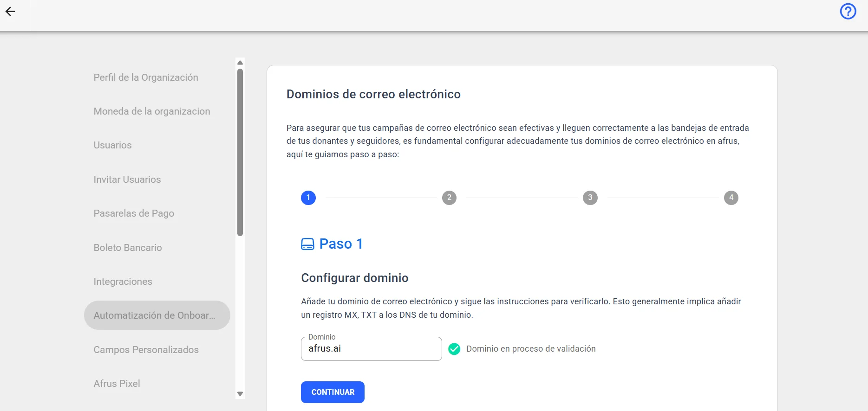This screenshot has height=411, width=868.
Task: Jump to step 3 in the stepper
Action: [590, 198]
